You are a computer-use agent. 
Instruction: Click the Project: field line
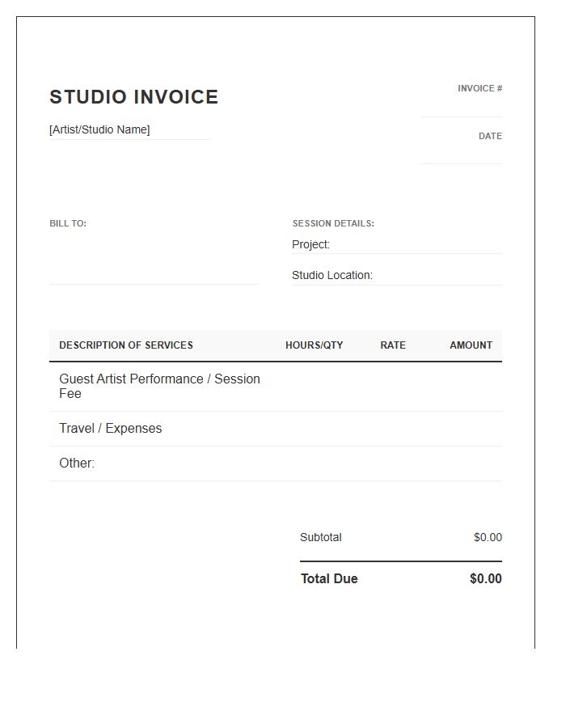(397, 244)
